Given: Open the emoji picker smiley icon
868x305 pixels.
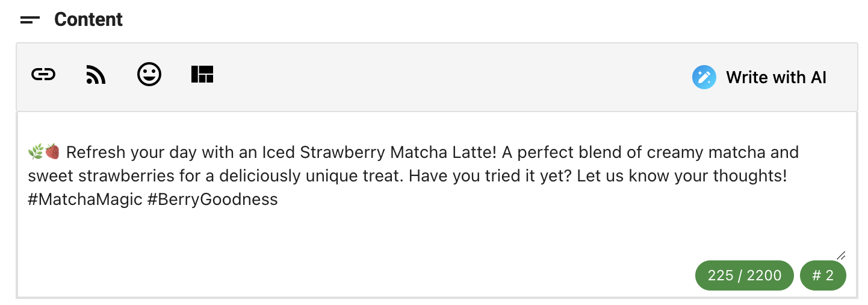Looking at the screenshot, I should tap(149, 75).
